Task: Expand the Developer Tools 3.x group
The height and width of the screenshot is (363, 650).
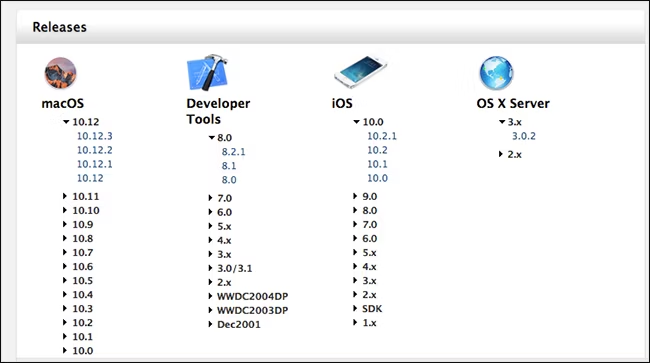Action: tap(210, 254)
